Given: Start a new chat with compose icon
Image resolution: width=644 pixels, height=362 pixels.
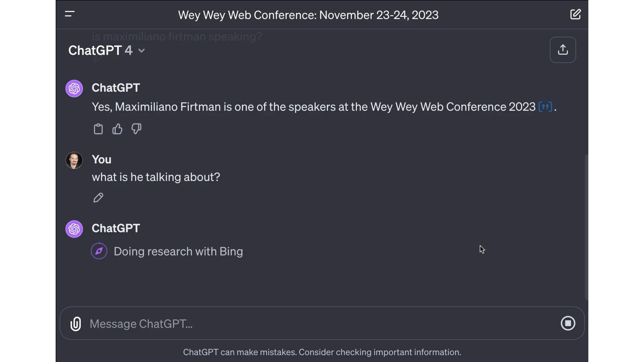Looking at the screenshot, I should pos(575,14).
